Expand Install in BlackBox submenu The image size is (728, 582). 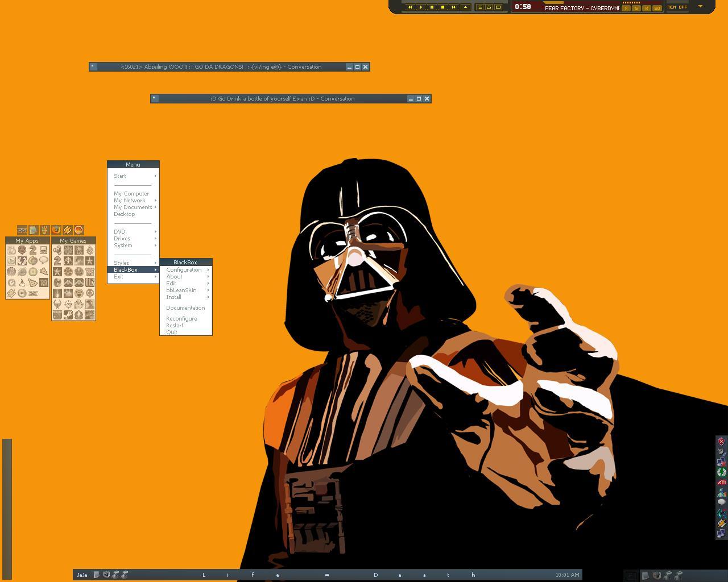click(x=186, y=297)
